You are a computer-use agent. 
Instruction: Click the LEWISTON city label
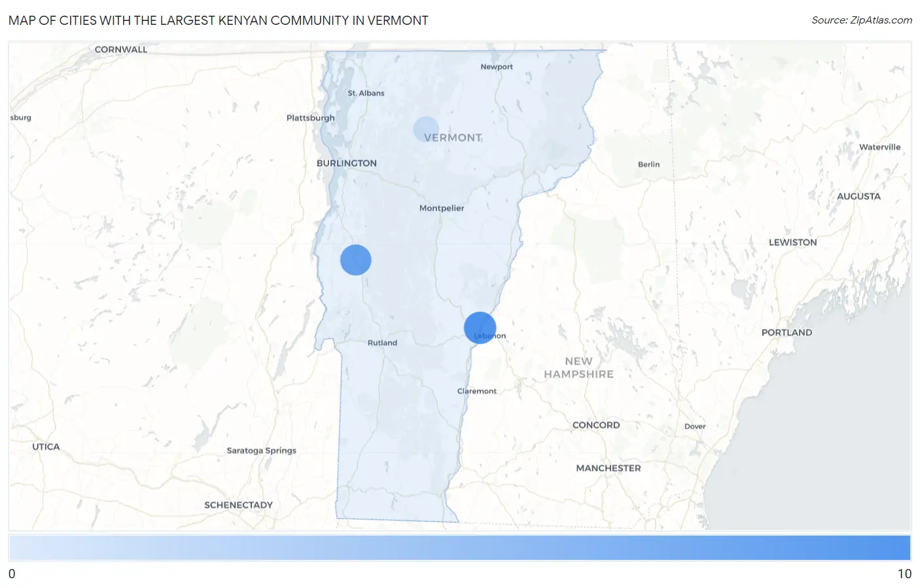coord(793,242)
